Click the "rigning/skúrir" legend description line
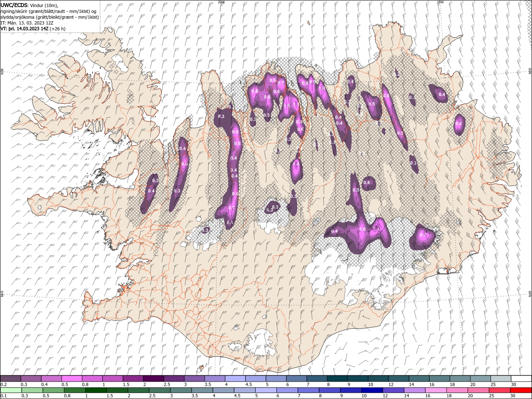The height and width of the screenshot is (399, 532). (x=48, y=11)
